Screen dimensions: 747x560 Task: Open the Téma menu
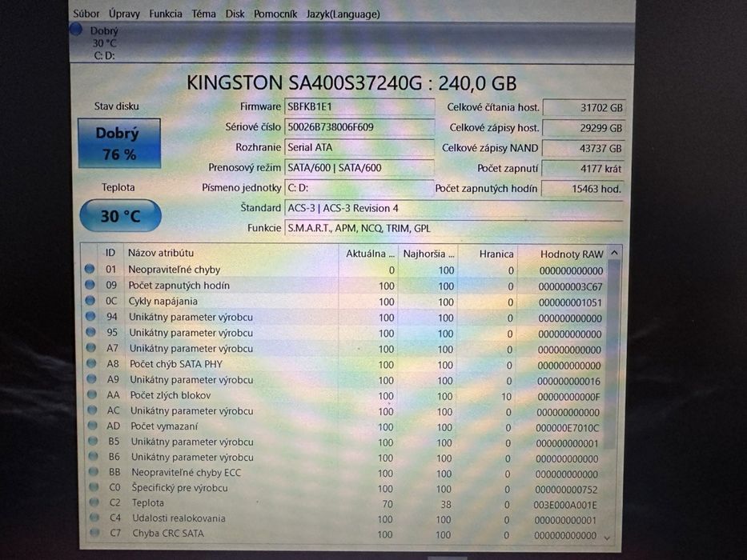[203, 14]
